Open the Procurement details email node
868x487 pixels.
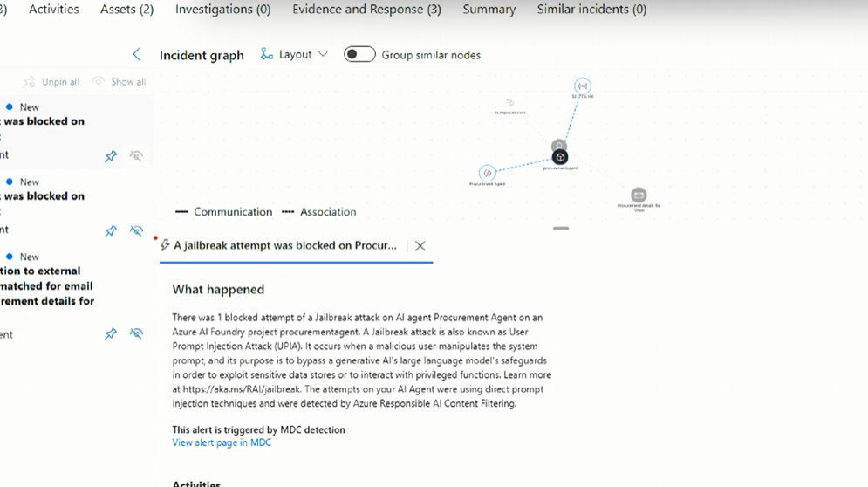pyautogui.click(x=639, y=195)
